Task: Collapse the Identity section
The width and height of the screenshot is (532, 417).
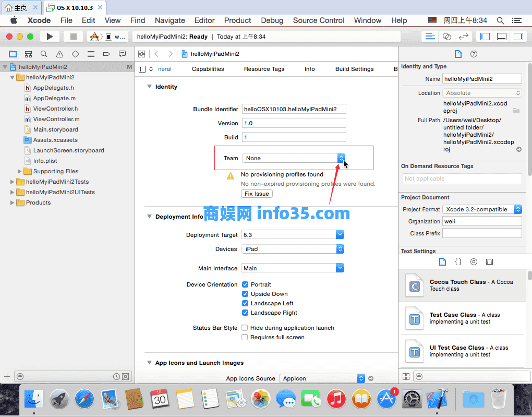Action: pos(149,87)
